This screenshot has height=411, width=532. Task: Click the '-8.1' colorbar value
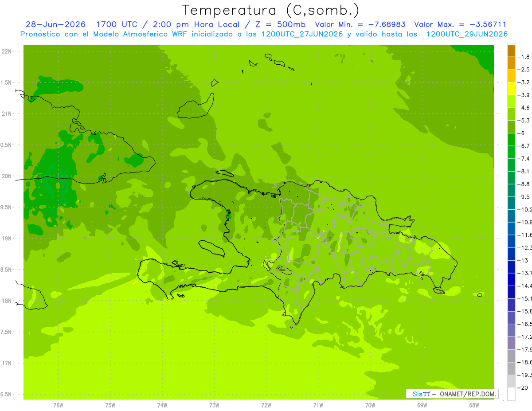point(524,172)
